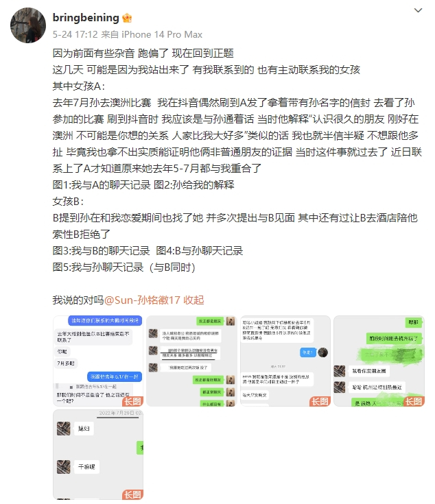Open the second chat screenshot thumbnail
The width and height of the screenshot is (435, 504).
pos(191,361)
